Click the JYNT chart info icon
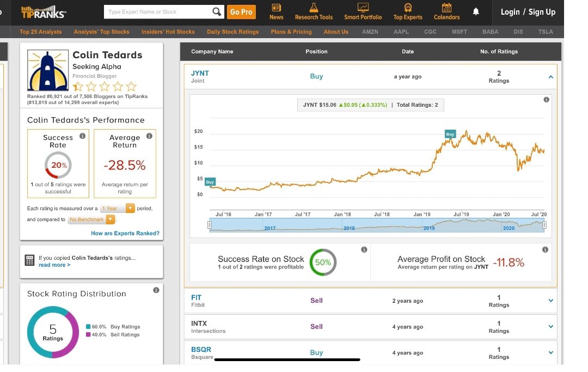 [547, 99]
